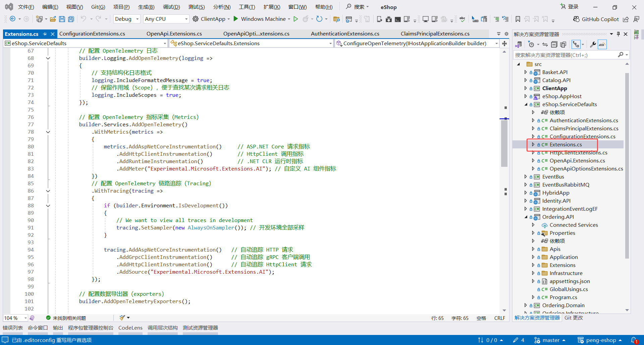Open the Git(G) menu
The image size is (644, 345).
(98, 7)
